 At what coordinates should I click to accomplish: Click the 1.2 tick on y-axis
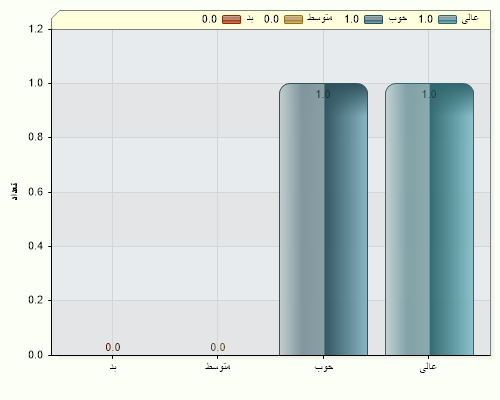tap(36, 29)
